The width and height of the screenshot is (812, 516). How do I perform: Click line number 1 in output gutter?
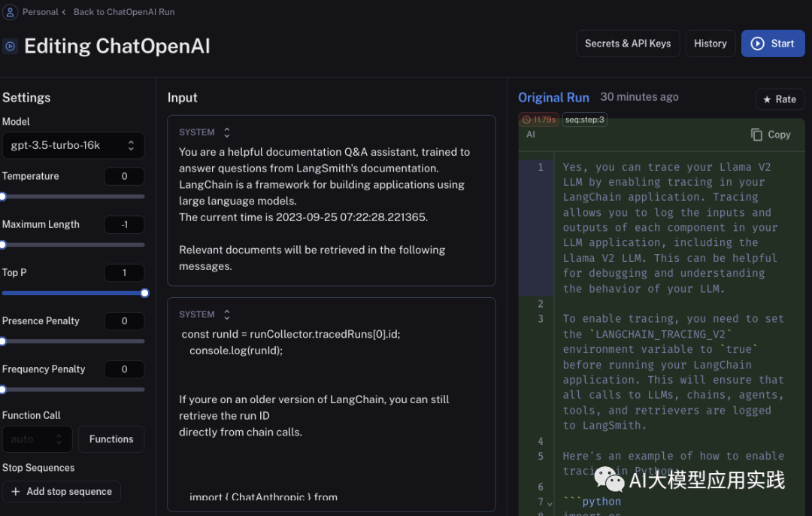pyautogui.click(x=540, y=167)
